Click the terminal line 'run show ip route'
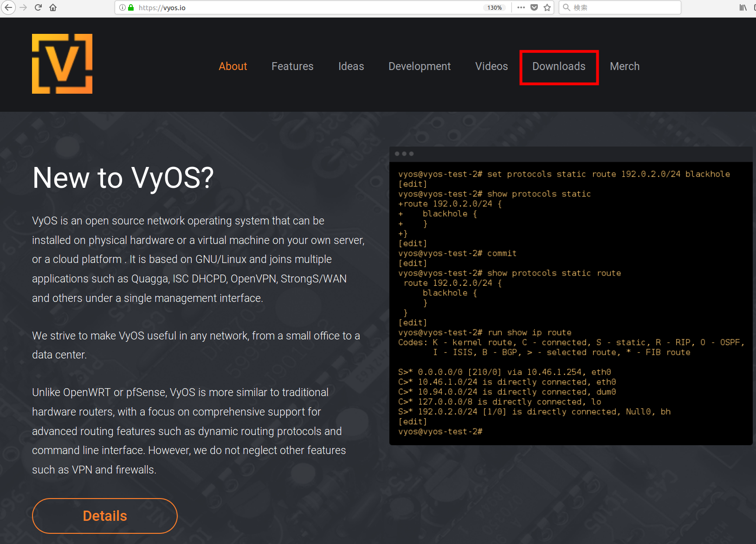Screen dimensions: 756x544 (485, 333)
